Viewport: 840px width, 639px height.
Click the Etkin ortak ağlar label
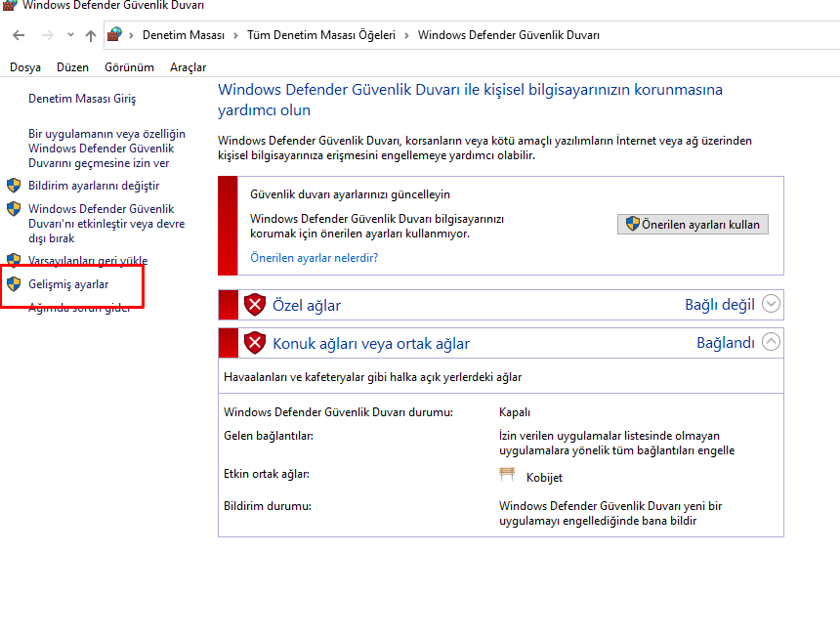click(x=267, y=474)
